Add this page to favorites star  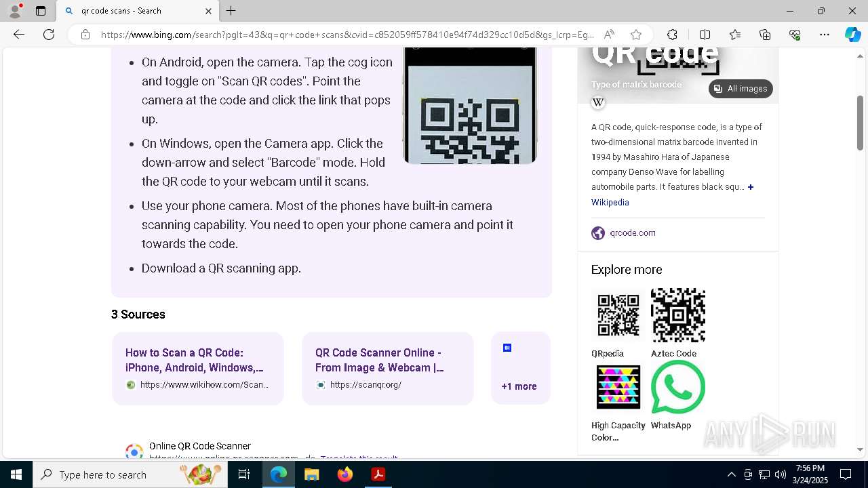pos(635,35)
